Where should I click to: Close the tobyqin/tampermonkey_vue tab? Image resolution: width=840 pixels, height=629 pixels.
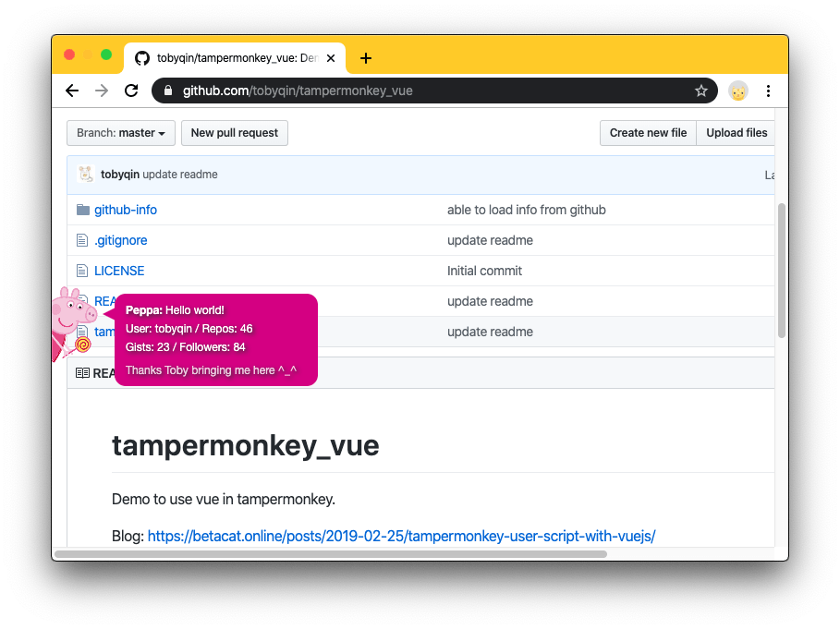click(x=331, y=58)
